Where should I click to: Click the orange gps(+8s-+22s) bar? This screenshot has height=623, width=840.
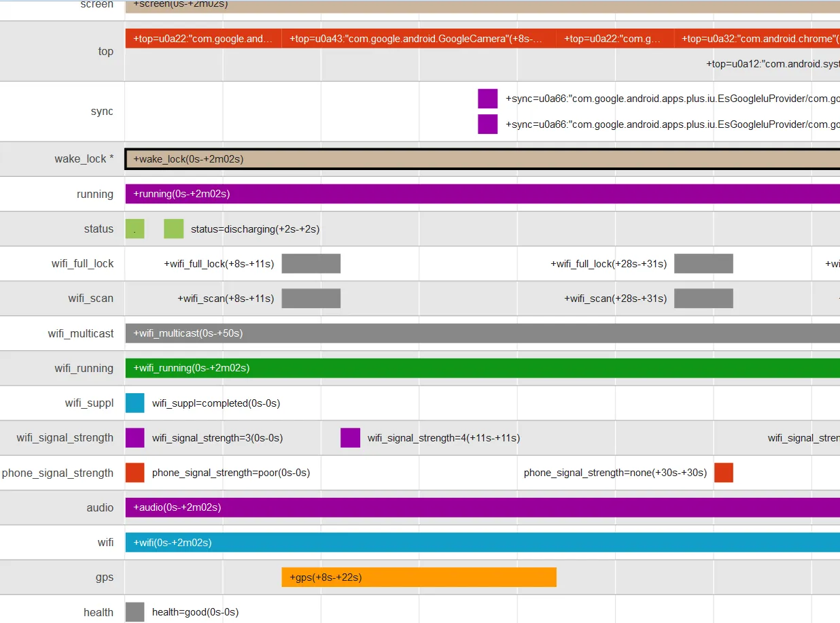(419, 577)
